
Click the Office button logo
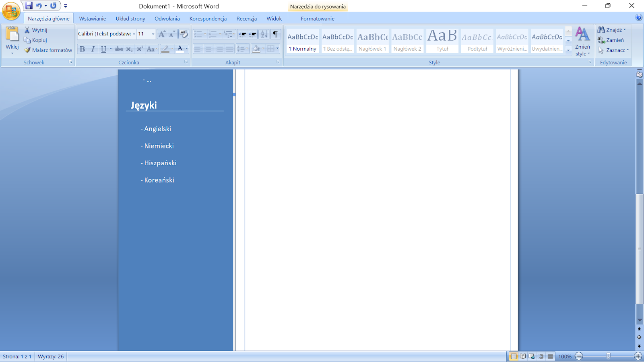coord(11,11)
